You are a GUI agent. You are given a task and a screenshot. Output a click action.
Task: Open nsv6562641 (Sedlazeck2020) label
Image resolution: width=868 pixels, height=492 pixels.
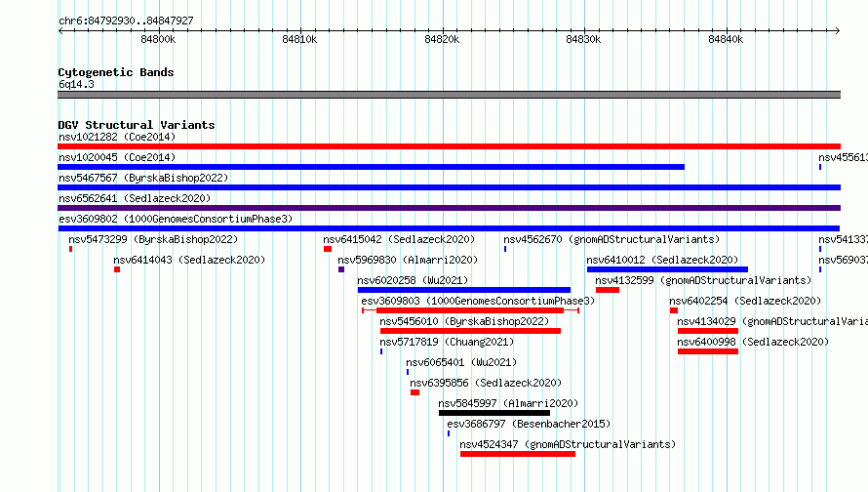[x=135, y=198]
